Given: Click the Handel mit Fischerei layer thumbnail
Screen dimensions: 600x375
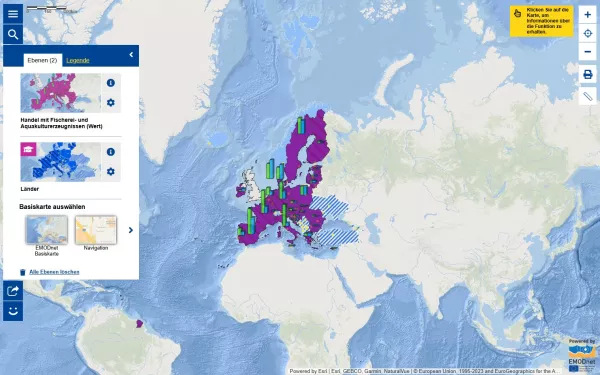Looking at the screenshot, I should click(x=60, y=93).
